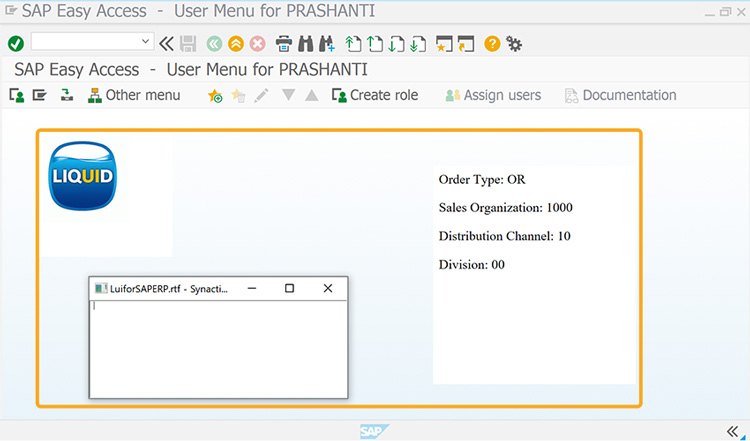This screenshot has width=750, height=441.
Task: Click the Create role button
Action: pos(375,95)
